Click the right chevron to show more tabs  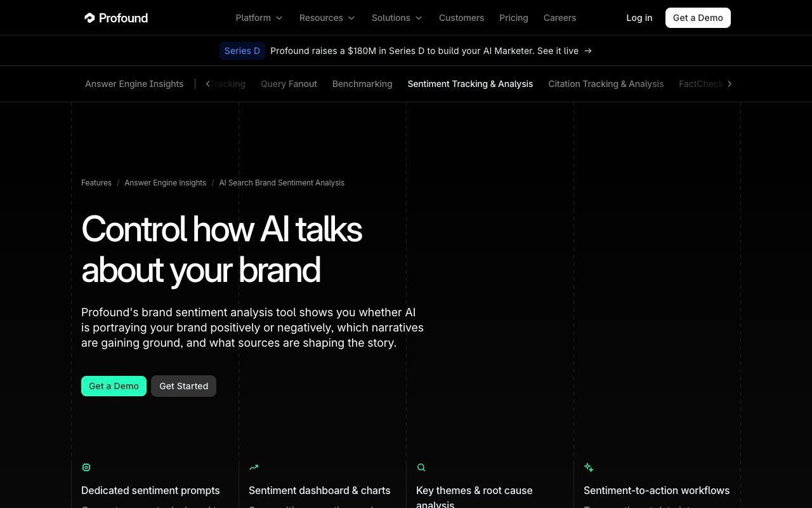pyautogui.click(x=730, y=84)
